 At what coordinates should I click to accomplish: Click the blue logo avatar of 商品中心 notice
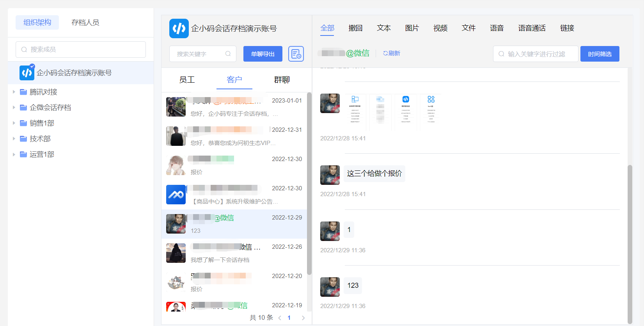(176, 195)
